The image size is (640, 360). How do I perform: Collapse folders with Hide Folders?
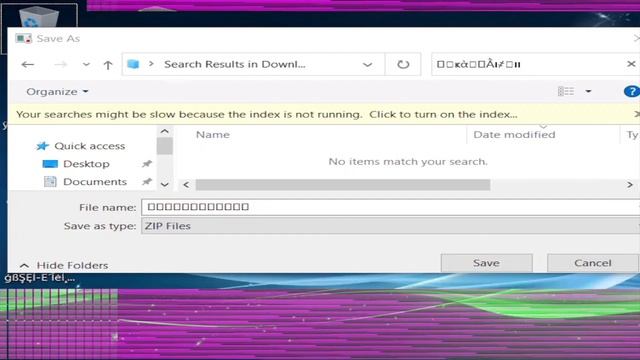[64, 265]
